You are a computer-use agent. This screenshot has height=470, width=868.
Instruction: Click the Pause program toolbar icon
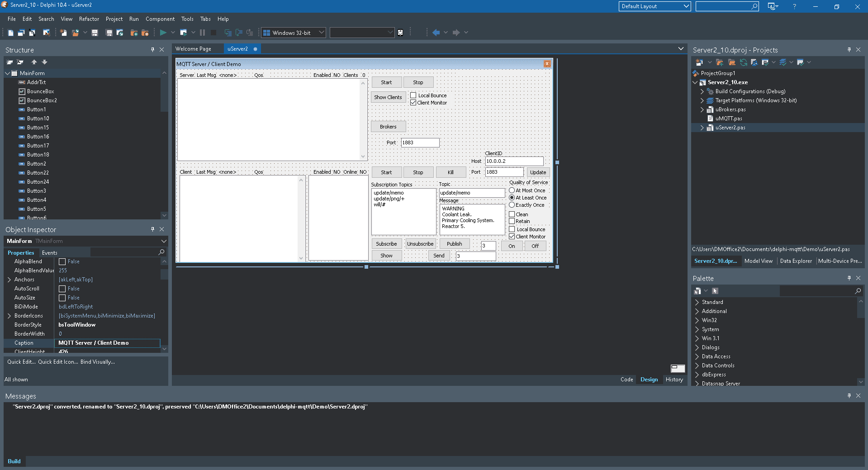click(x=202, y=33)
